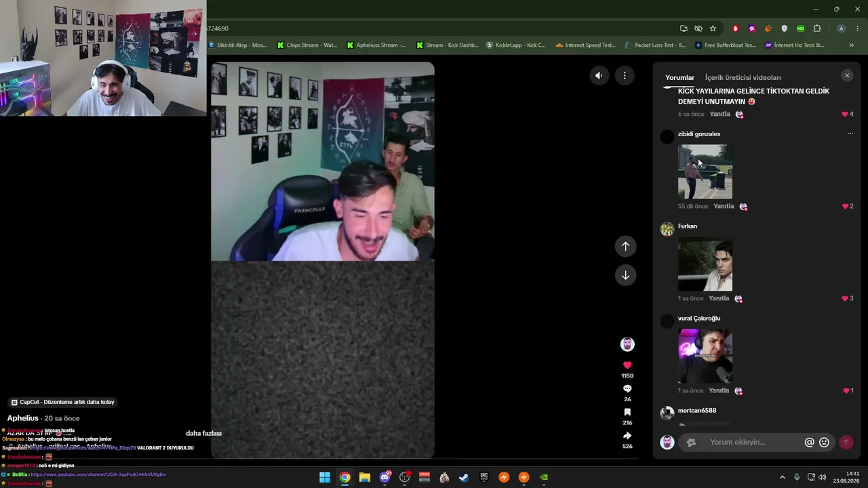This screenshot has height=488, width=868.
Task: Open emoji picker in comment box
Action: click(824, 443)
